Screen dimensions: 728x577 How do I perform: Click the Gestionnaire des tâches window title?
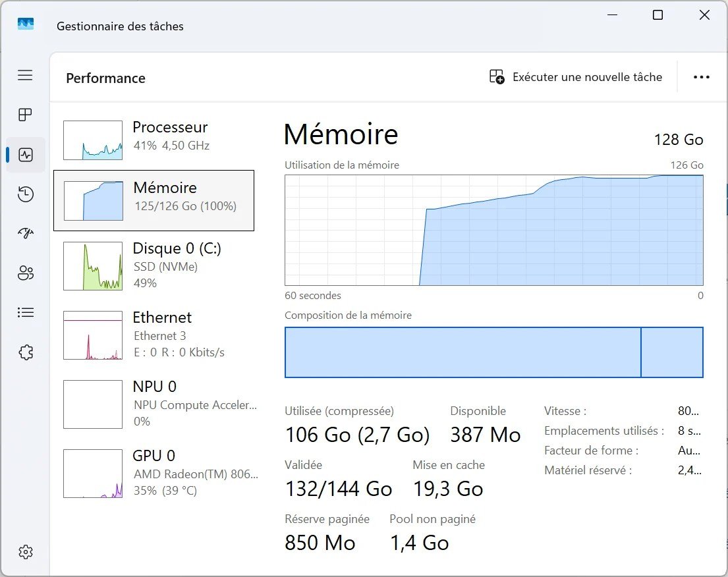120,26
